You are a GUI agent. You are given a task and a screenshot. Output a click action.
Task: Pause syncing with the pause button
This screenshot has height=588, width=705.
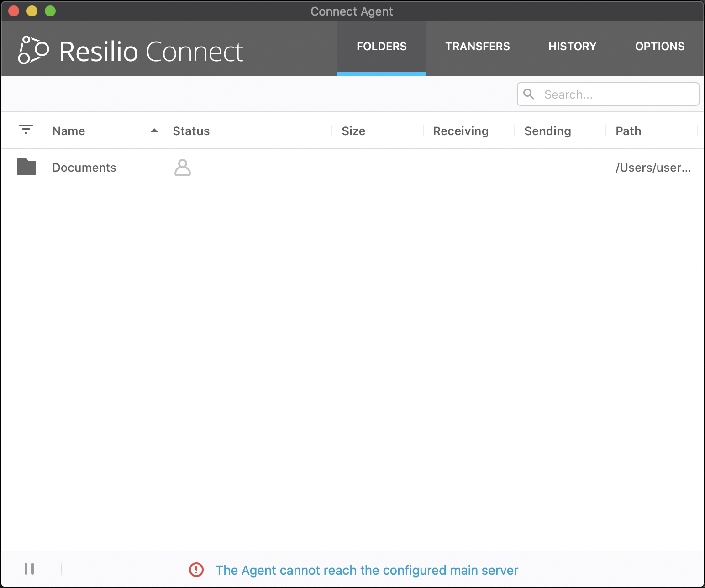29,569
